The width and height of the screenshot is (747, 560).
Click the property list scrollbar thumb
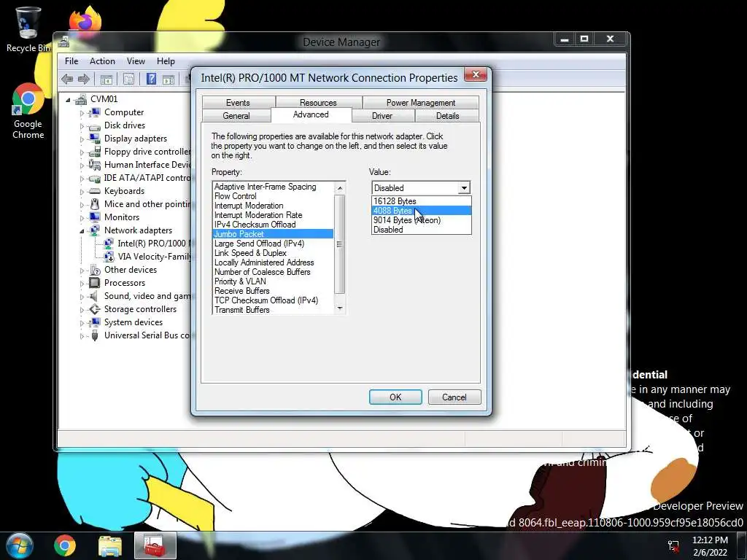coord(339,244)
